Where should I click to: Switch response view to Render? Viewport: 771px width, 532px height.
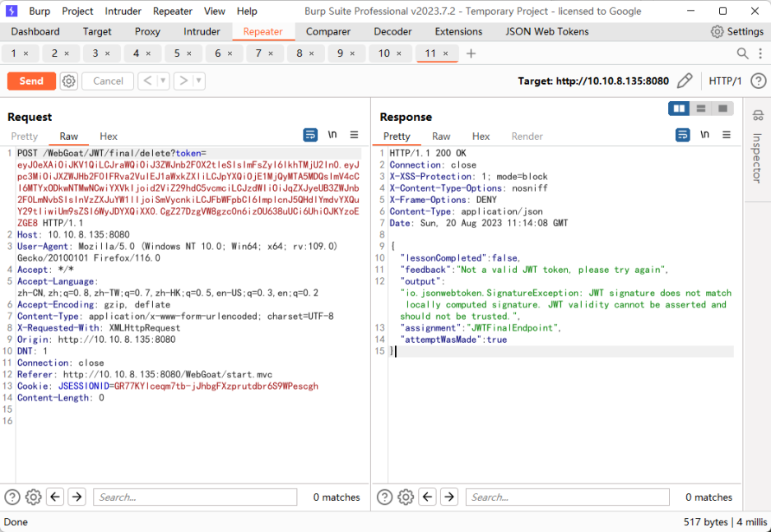pyautogui.click(x=527, y=136)
